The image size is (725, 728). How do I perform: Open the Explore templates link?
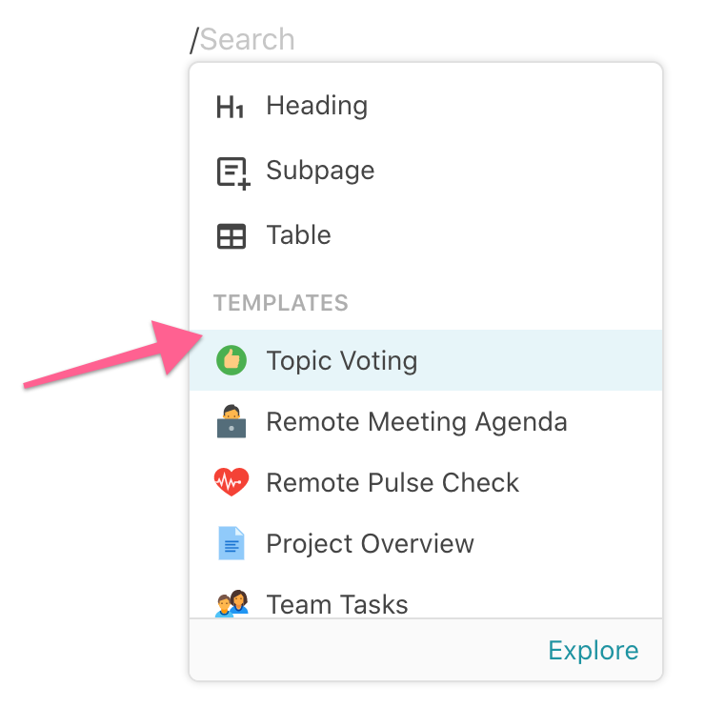click(x=593, y=651)
